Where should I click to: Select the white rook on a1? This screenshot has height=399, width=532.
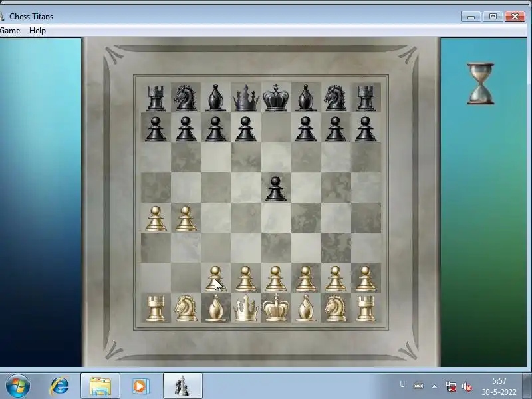pos(156,309)
